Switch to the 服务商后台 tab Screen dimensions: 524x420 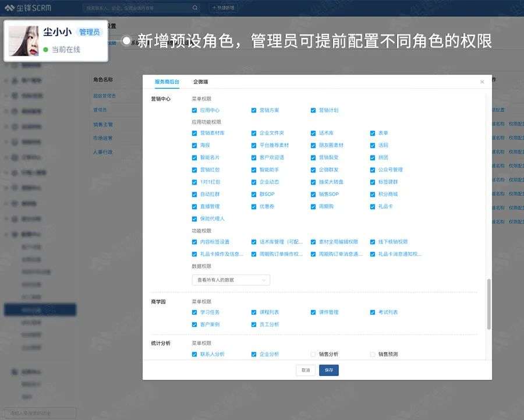167,82
